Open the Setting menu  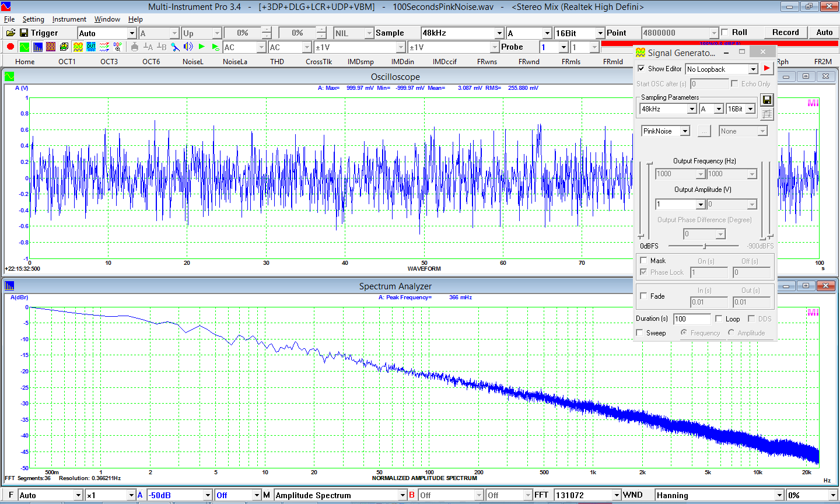coord(33,19)
